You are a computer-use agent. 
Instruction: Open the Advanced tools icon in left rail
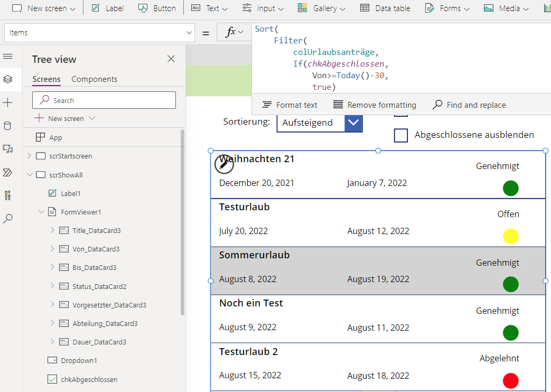point(8,195)
